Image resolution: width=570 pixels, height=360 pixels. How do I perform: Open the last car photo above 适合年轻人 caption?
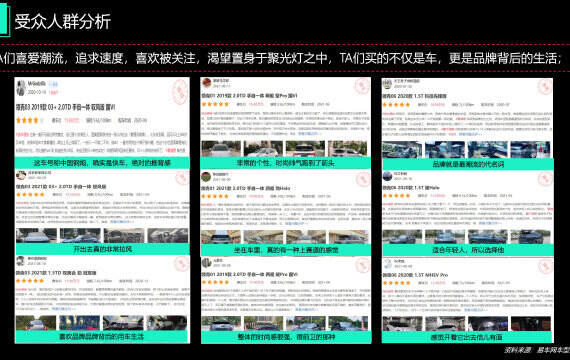530,236
